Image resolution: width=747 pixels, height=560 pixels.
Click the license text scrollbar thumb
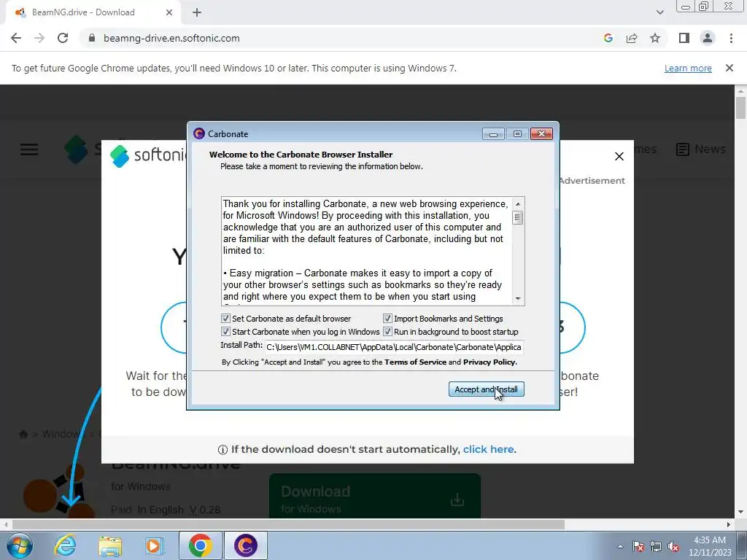point(518,217)
